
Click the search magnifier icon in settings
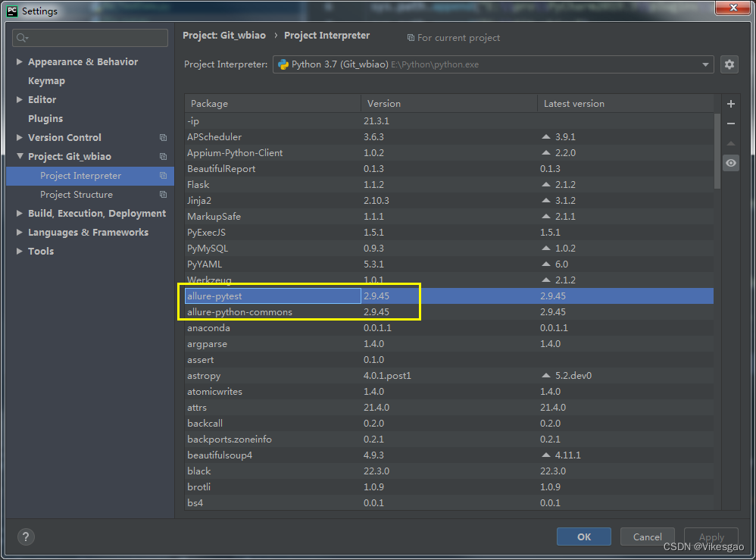(x=22, y=38)
